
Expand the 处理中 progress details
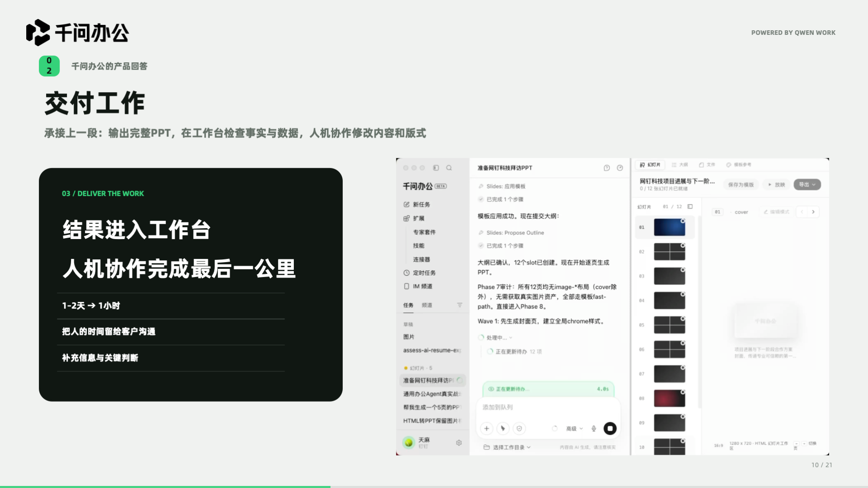click(x=496, y=338)
